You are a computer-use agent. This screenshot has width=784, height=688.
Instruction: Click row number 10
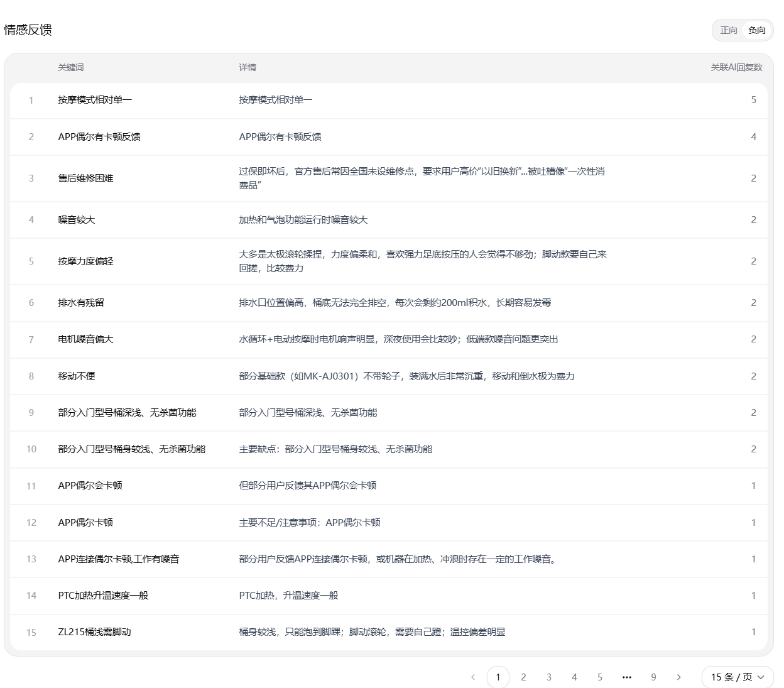(31, 449)
